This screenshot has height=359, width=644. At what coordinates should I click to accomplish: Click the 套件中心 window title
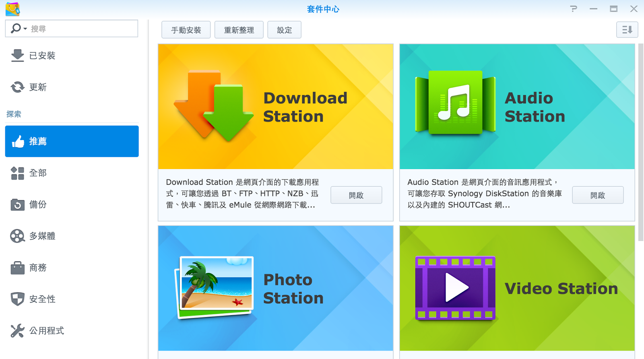tap(323, 9)
